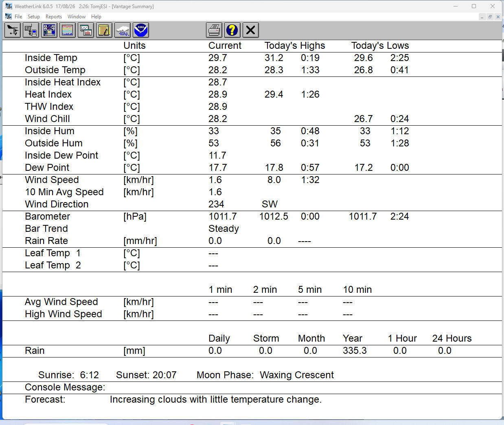The image size is (504, 425).
Task: Click the Barometer high value 1012.5
Action: tap(274, 216)
